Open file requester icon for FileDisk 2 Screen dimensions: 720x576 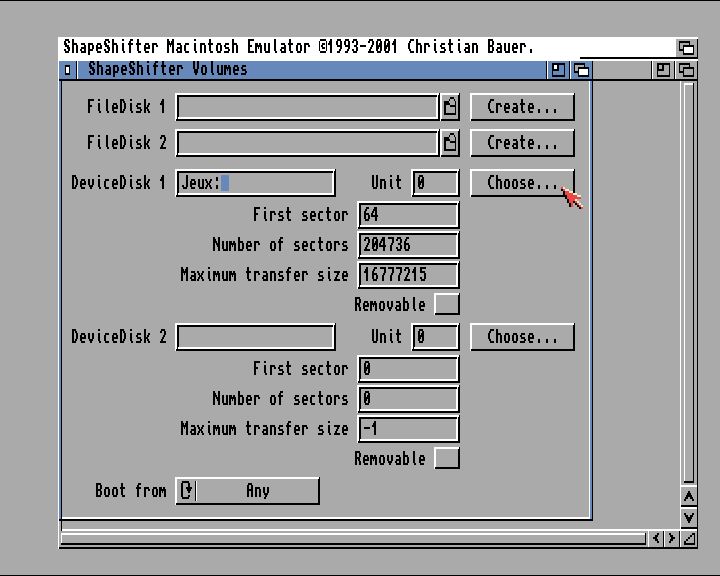click(x=450, y=143)
